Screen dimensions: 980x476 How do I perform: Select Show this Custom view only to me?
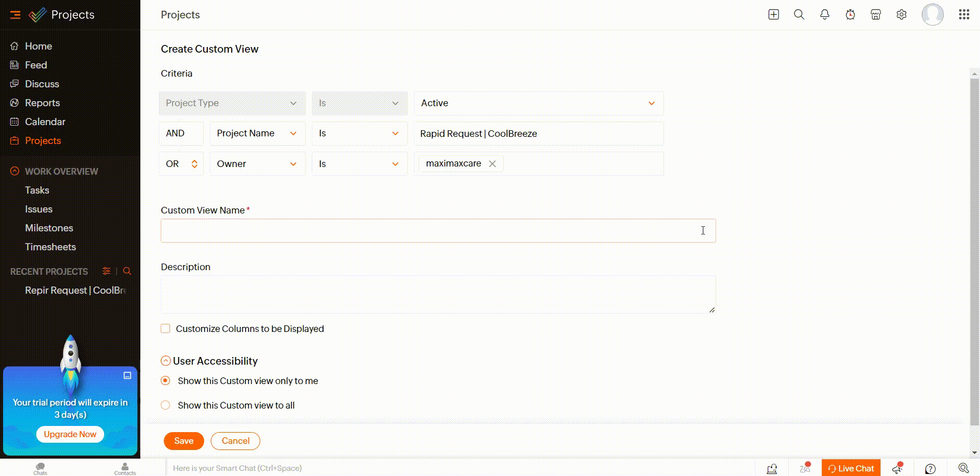(x=165, y=380)
